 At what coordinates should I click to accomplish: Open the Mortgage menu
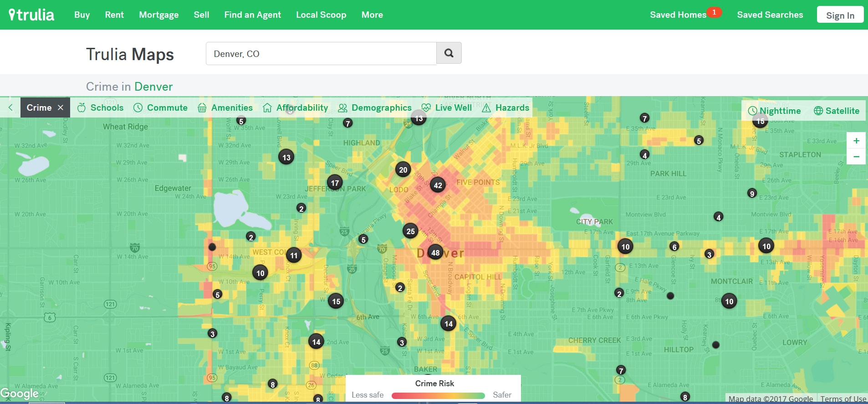click(159, 15)
